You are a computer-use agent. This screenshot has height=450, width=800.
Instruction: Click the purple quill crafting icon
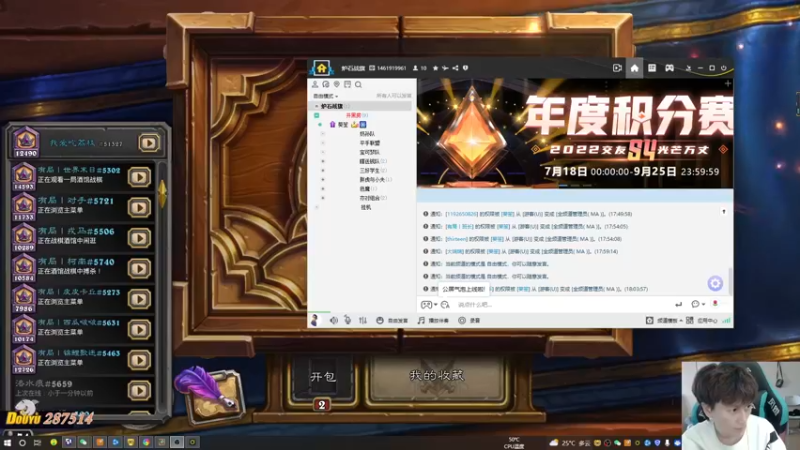(x=210, y=395)
